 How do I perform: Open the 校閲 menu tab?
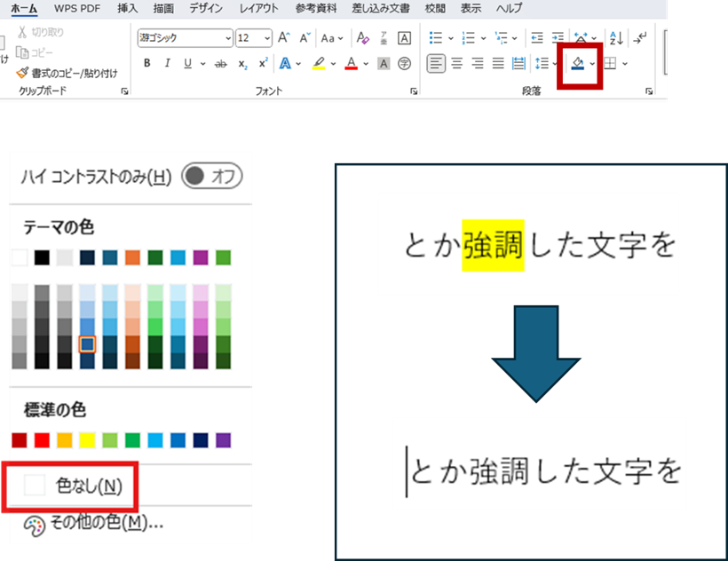tap(434, 9)
